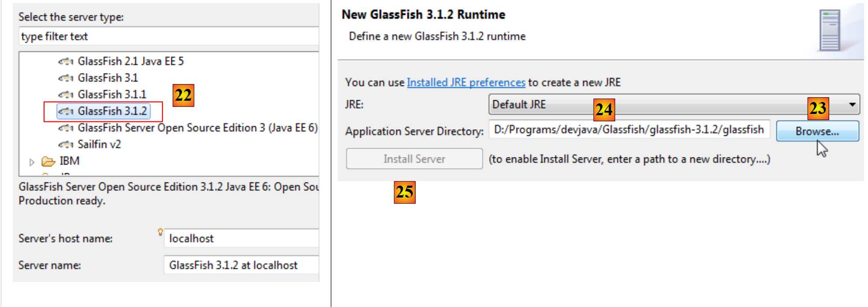Open Installed JRE preferences link
The image size is (868, 307).
[465, 82]
